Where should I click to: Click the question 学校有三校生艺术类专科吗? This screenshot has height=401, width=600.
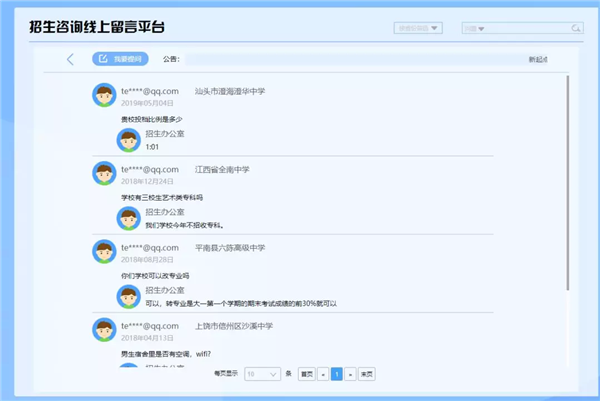click(160, 197)
